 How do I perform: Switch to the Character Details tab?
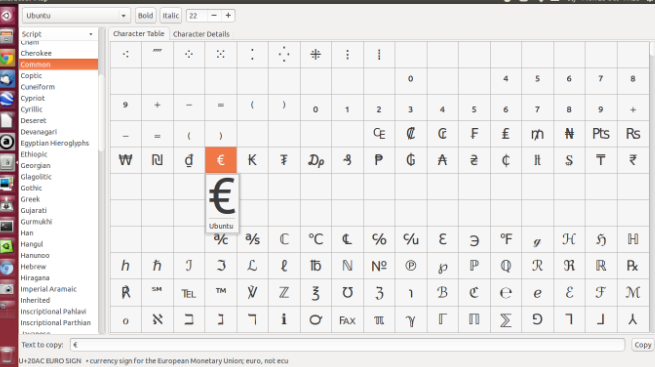pos(201,34)
